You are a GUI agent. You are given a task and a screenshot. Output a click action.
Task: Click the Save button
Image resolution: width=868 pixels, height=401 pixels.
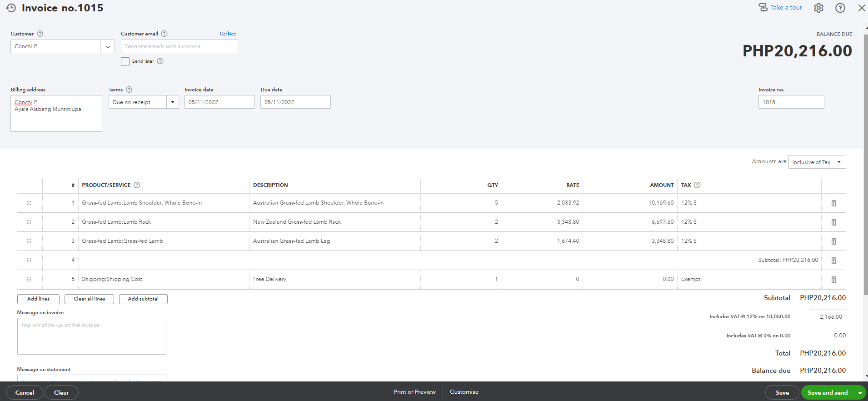(782, 392)
